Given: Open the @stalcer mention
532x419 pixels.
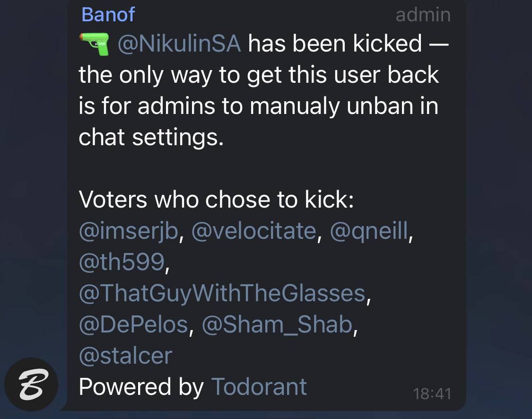Looking at the screenshot, I should tap(125, 356).
